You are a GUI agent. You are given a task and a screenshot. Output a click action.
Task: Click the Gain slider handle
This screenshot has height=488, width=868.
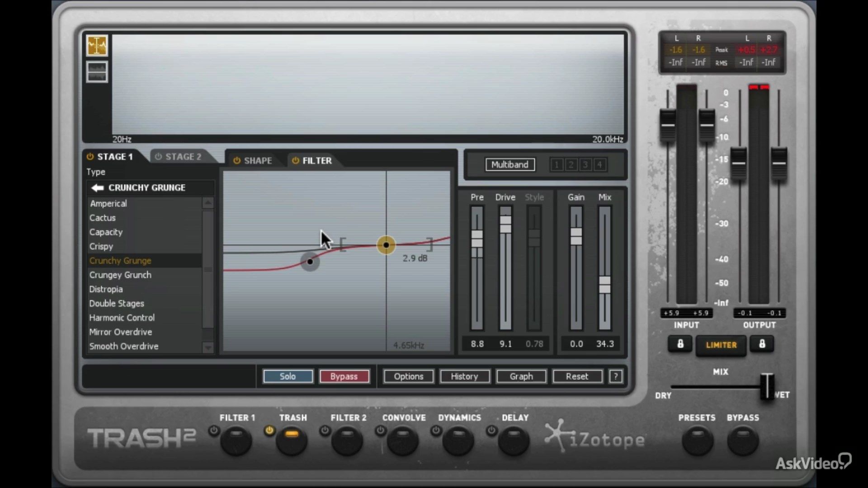click(576, 236)
